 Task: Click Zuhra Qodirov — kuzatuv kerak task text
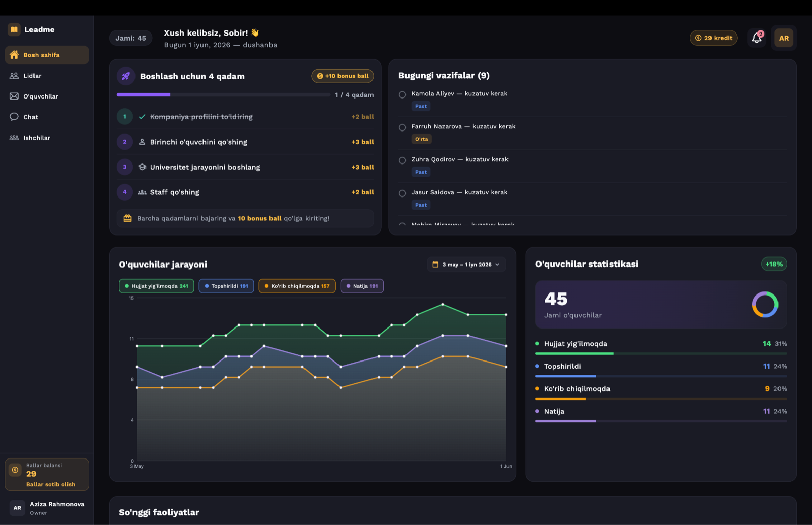click(460, 159)
